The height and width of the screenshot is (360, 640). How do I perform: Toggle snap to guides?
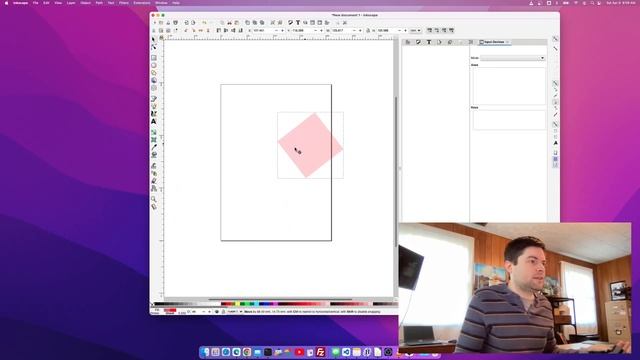point(556,165)
